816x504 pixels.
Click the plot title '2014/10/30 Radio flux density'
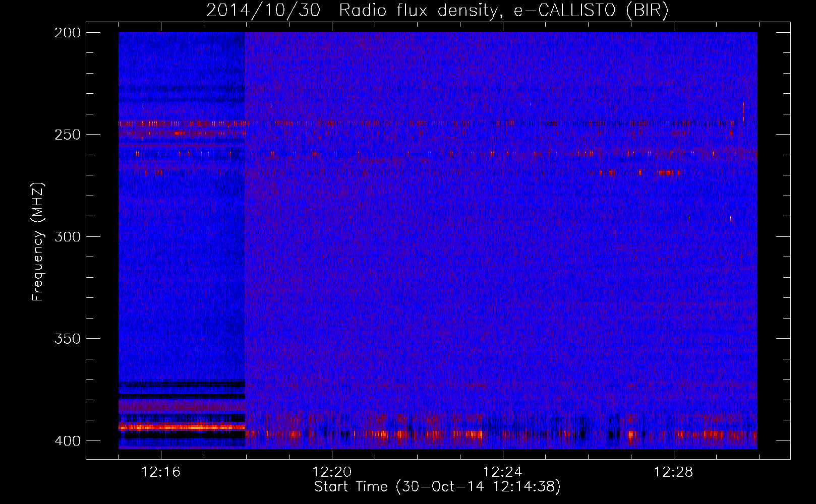point(352,10)
